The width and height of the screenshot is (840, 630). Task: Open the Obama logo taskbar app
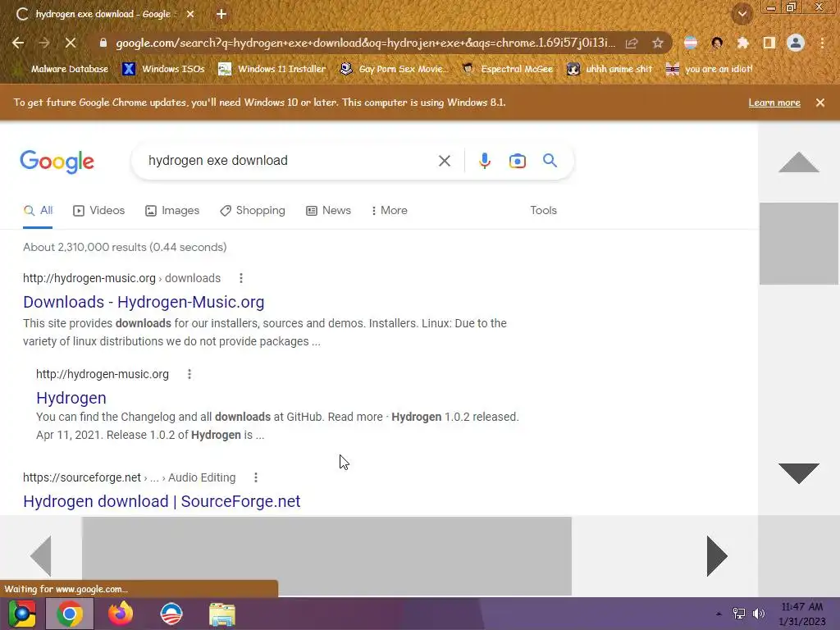171,614
